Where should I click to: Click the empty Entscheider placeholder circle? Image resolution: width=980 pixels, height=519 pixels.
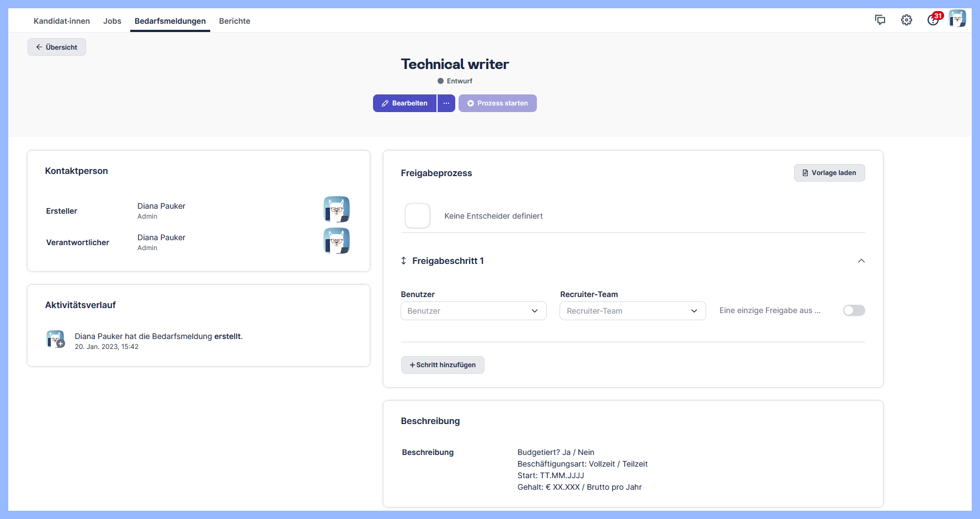point(418,216)
